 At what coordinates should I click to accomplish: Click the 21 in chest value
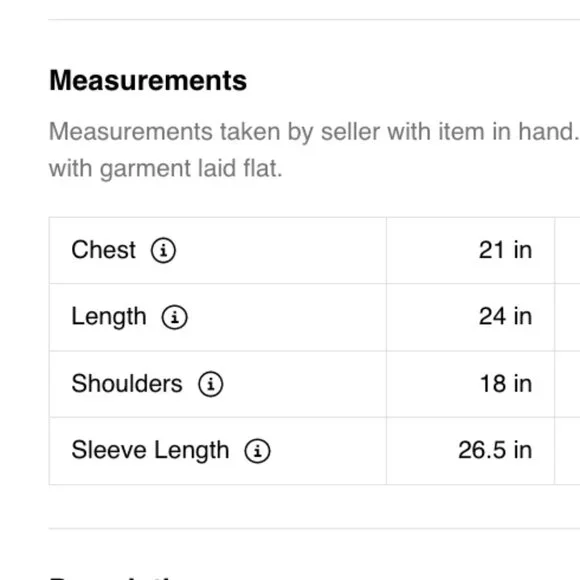[x=505, y=250]
